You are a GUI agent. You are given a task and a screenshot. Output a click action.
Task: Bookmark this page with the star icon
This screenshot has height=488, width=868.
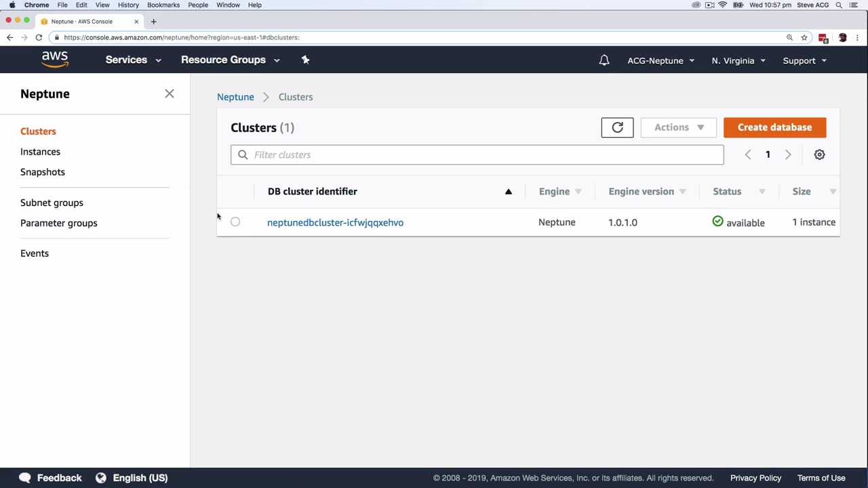(804, 37)
